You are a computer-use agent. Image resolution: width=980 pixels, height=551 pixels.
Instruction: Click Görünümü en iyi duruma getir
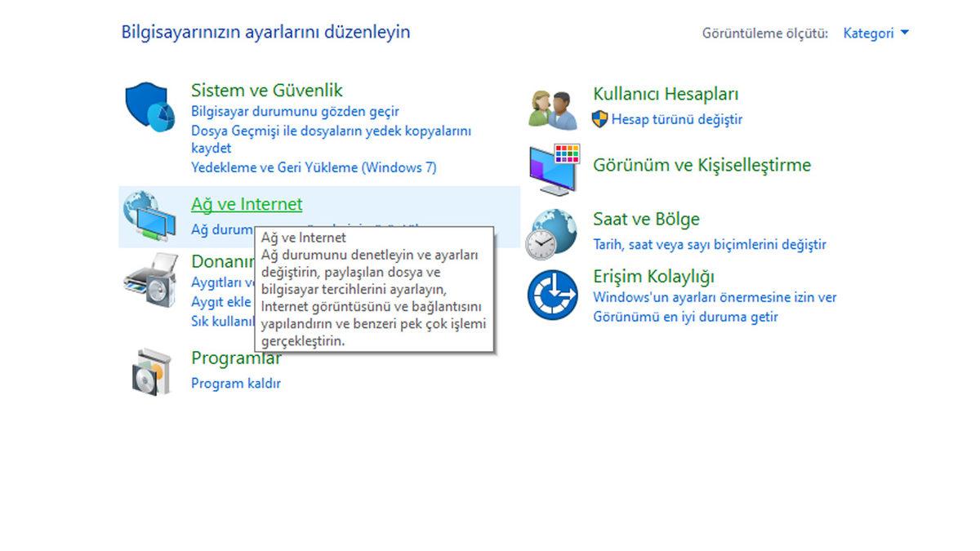tap(675, 318)
